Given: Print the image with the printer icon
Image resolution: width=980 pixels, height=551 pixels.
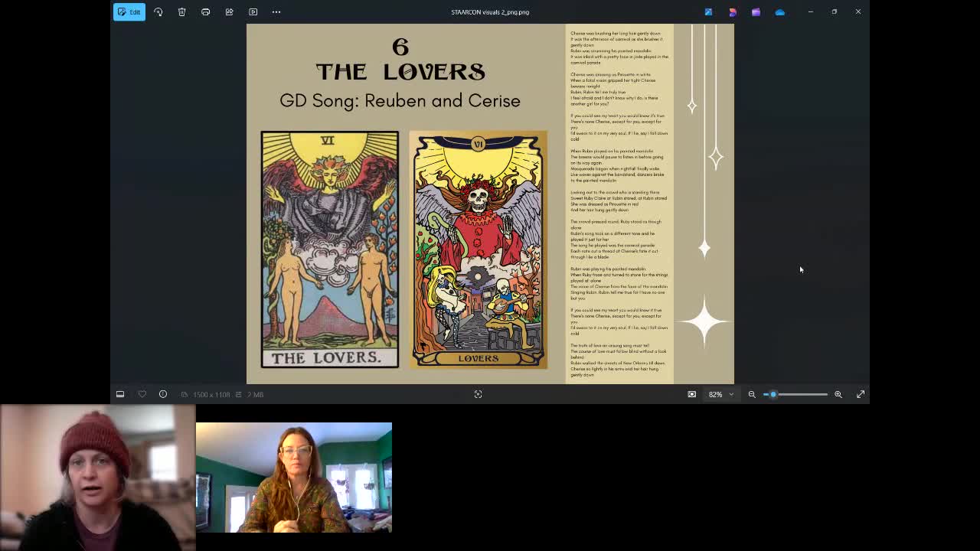Looking at the screenshot, I should (x=206, y=11).
